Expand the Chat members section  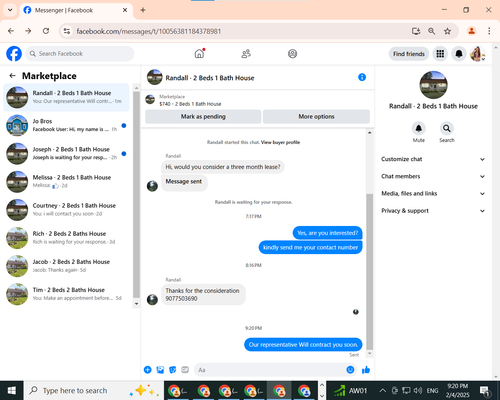tap(433, 176)
